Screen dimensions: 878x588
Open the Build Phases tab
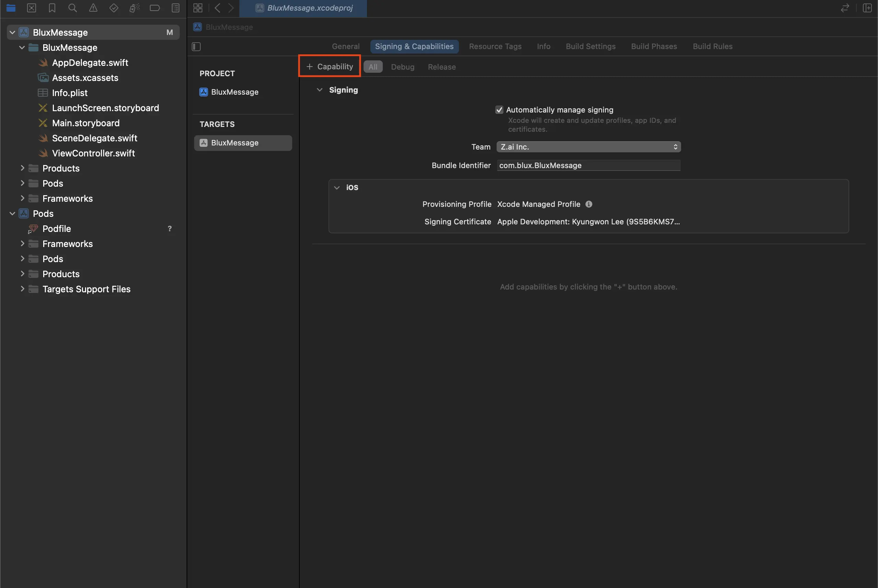click(654, 47)
